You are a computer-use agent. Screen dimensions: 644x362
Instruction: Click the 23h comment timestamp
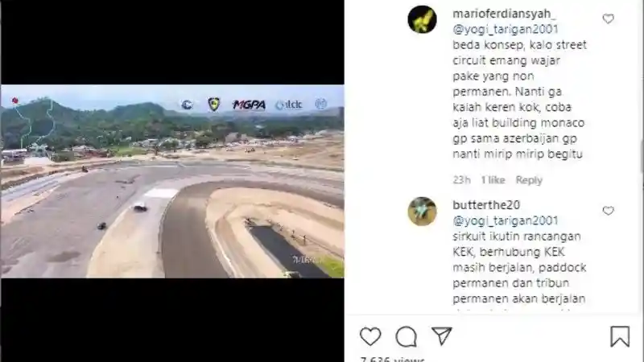[x=461, y=179]
